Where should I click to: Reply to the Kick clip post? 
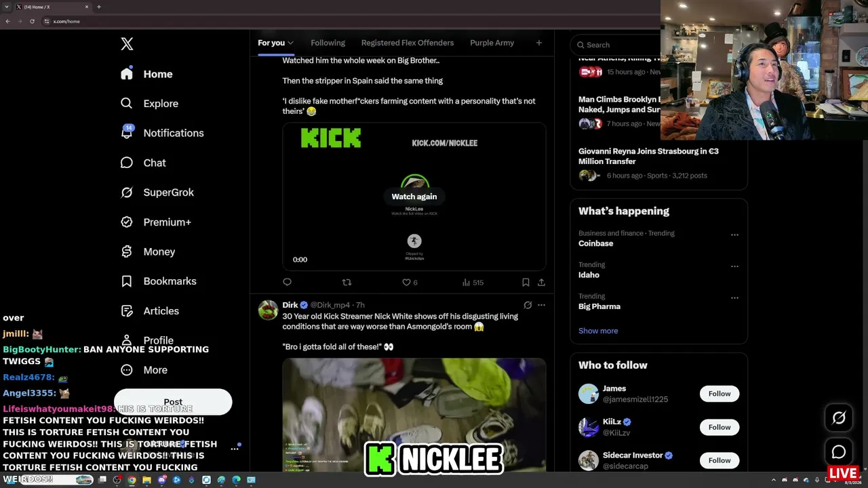click(287, 282)
